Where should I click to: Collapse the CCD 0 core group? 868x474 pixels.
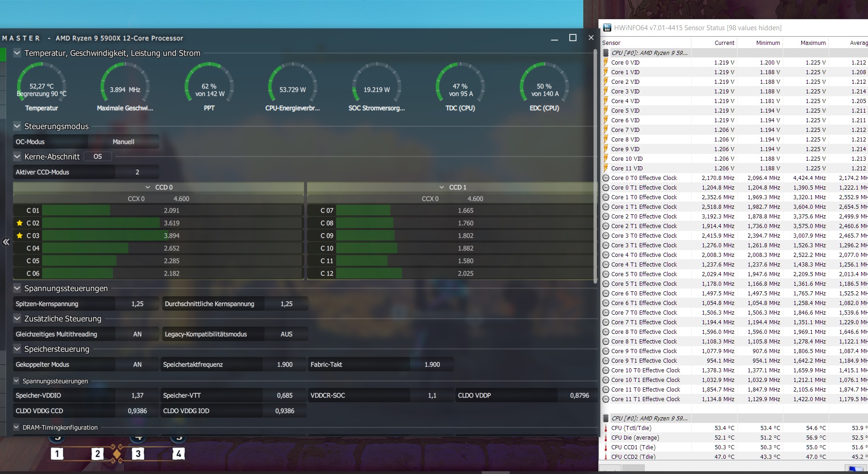(148, 187)
